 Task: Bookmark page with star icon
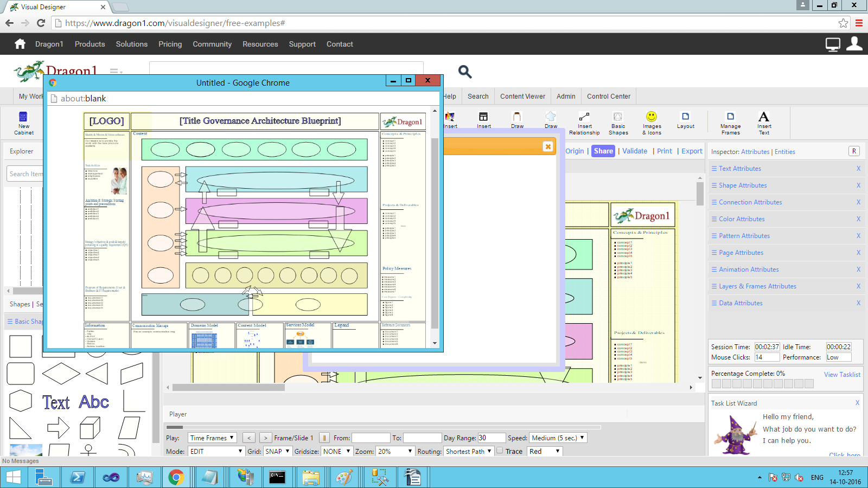(843, 23)
